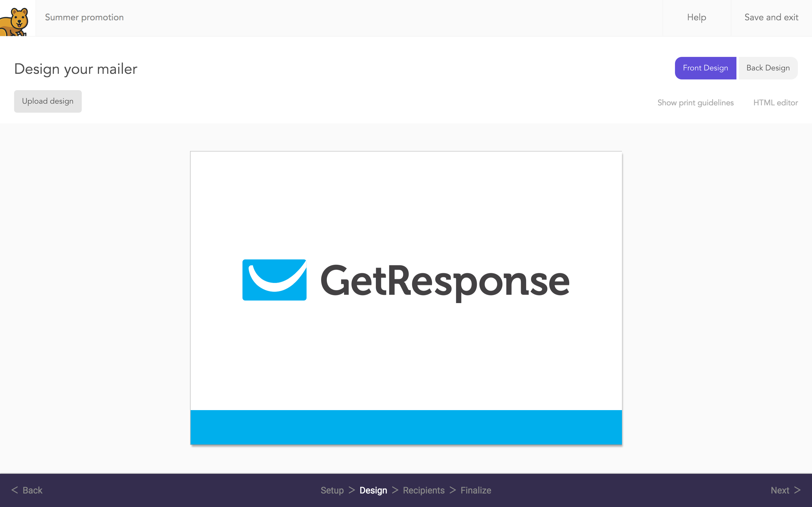Select the Summer promotion campaign title
Screen dimensions: 812x507
[84, 17]
